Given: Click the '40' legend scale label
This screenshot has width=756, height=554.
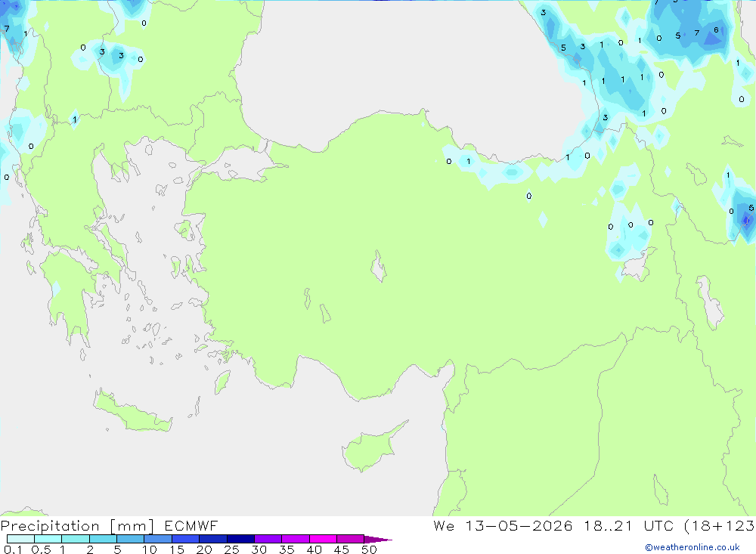Looking at the screenshot, I should pyautogui.click(x=314, y=549).
